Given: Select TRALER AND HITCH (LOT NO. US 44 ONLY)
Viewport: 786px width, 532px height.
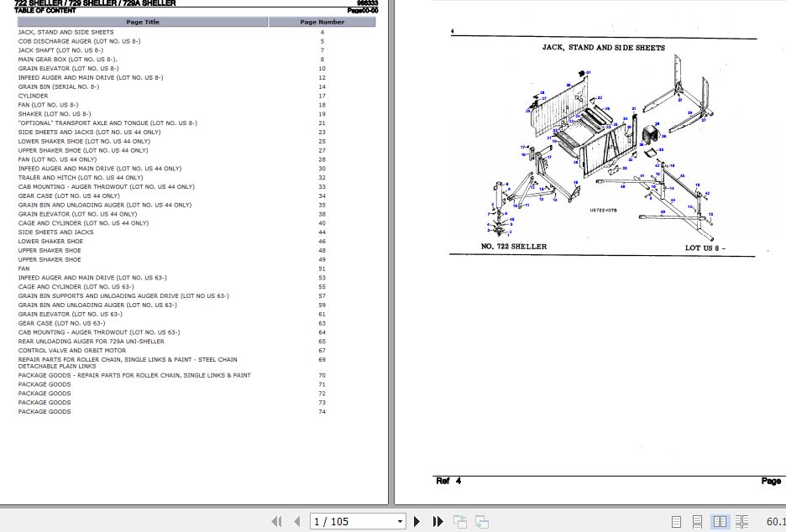Looking at the screenshot, I should [81, 177].
